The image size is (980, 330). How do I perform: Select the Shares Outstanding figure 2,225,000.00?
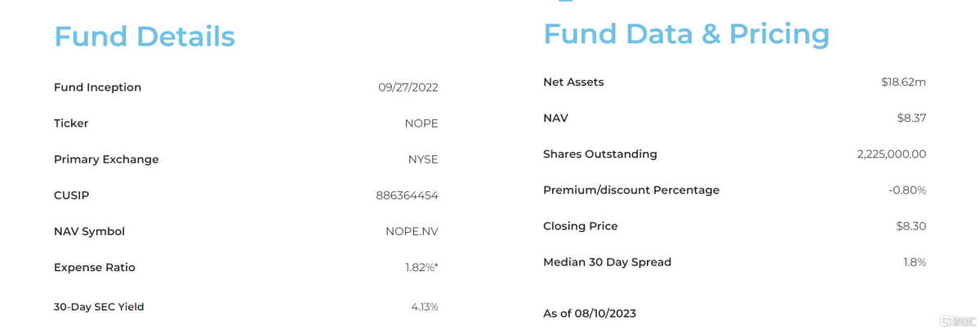tap(892, 154)
